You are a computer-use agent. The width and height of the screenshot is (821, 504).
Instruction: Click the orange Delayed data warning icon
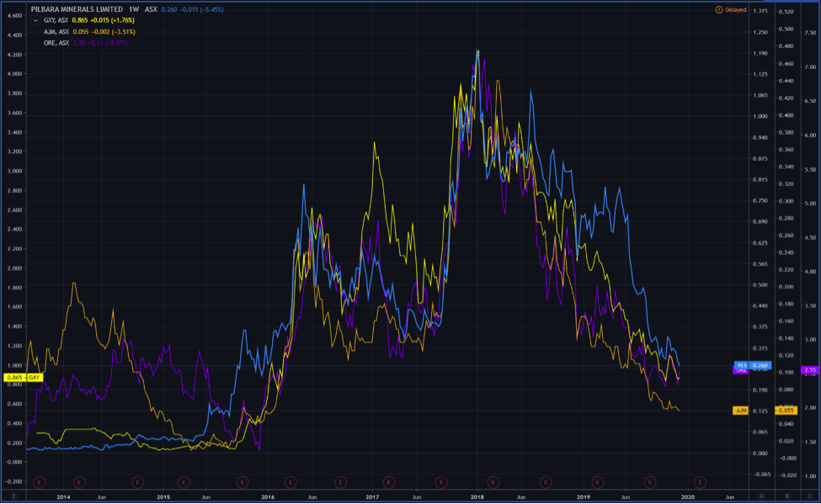pyautogui.click(x=718, y=8)
